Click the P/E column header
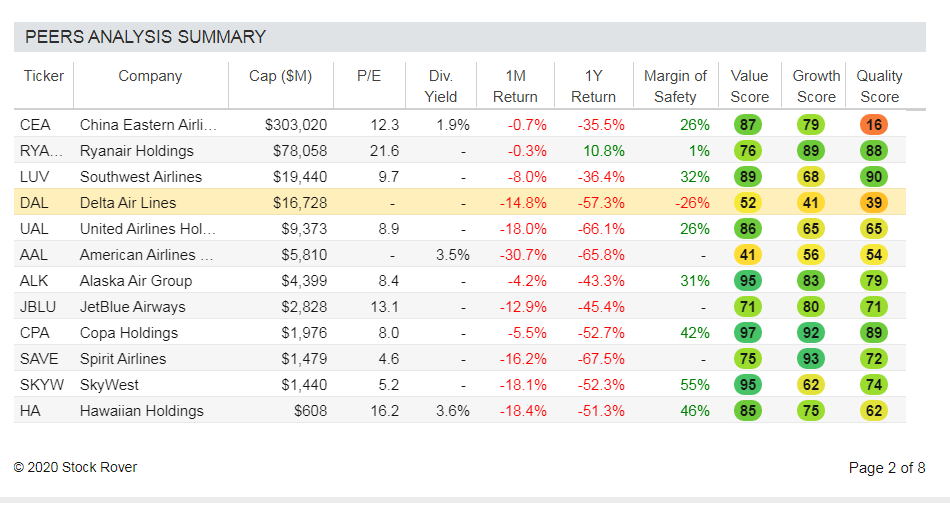Viewport: 950px width, 525px height. click(x=369, y=76)
